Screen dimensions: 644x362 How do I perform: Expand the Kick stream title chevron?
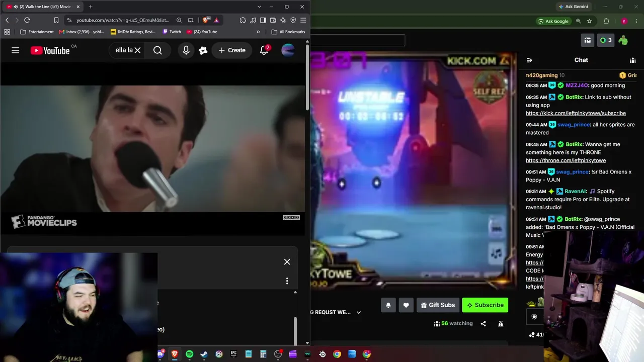point(359,312)
